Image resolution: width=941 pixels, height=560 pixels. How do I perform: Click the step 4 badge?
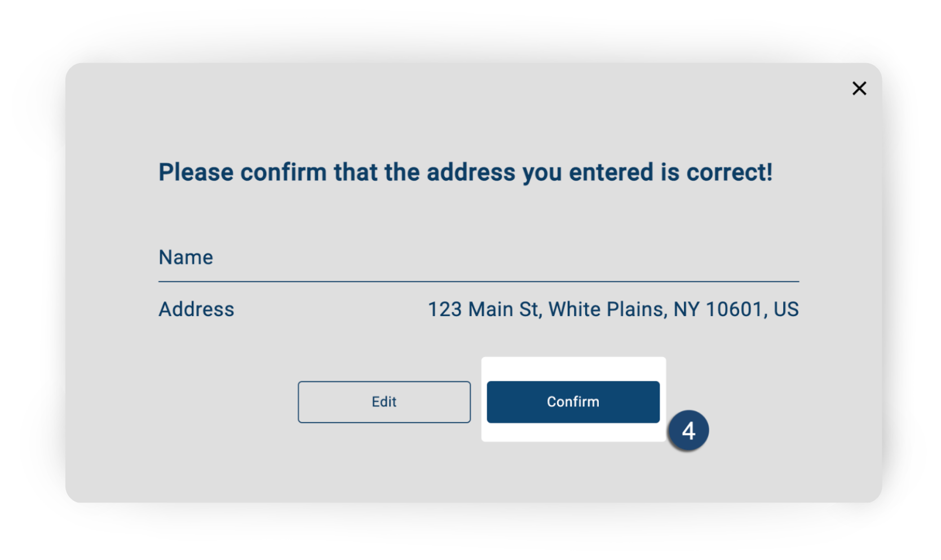click(688, 431)
